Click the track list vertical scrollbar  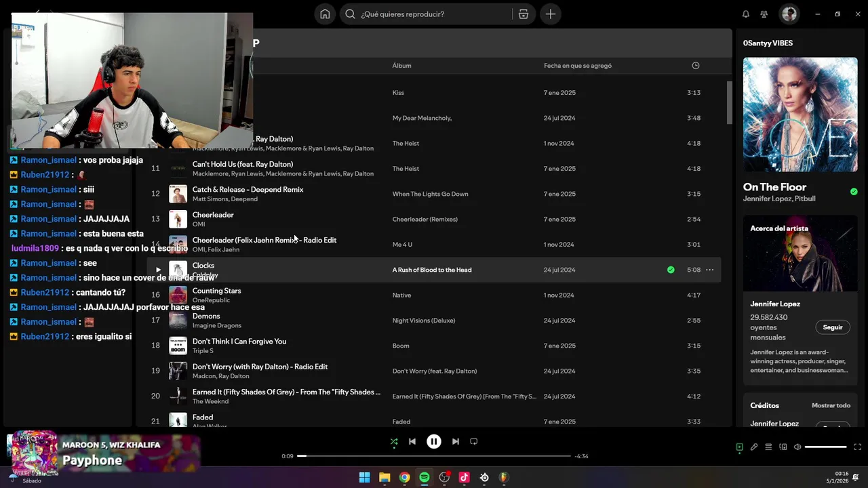(x=730, y=102)
